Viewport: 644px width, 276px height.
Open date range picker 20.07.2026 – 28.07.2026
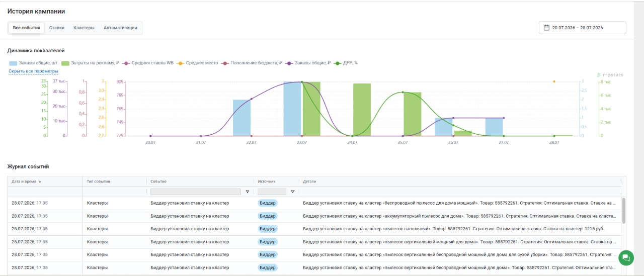pyautogui.click(x=583, y=28)
